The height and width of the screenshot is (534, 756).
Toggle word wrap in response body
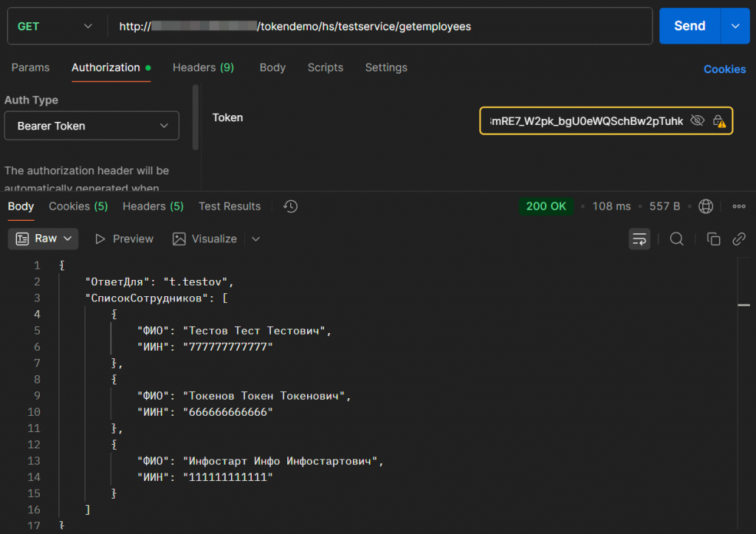coord(639,239)
